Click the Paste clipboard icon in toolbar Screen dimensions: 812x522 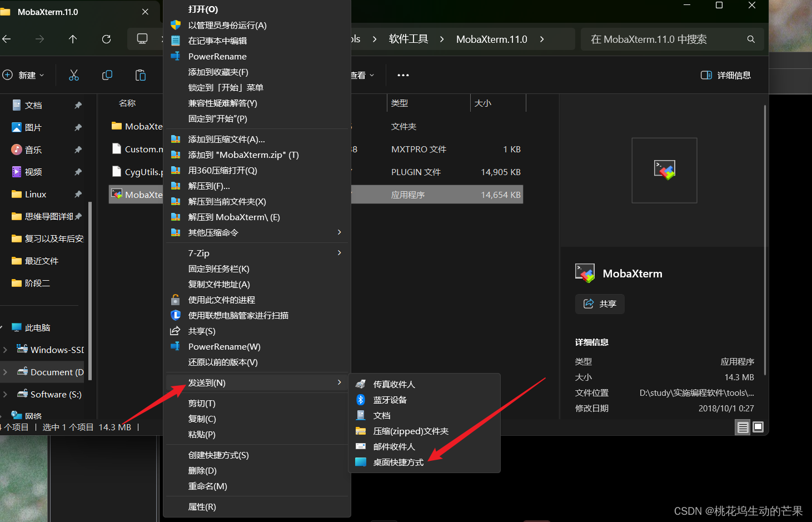(x=141, y=75)
